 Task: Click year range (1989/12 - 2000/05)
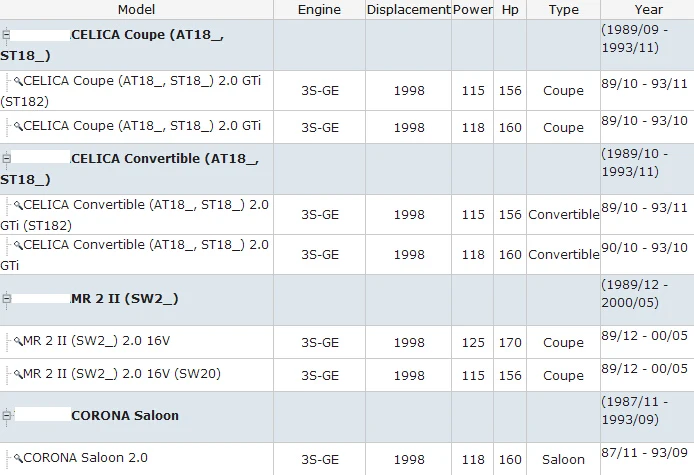pos(635,293)
